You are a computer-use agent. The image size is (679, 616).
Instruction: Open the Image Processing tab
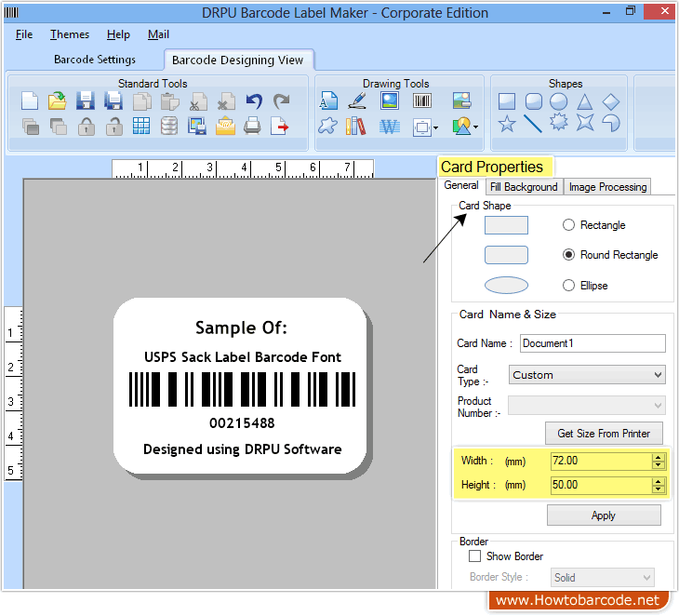607,187
